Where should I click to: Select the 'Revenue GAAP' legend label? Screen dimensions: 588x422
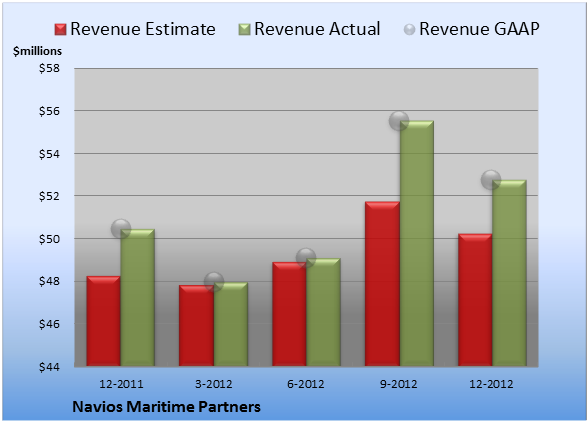coord(479,29)
